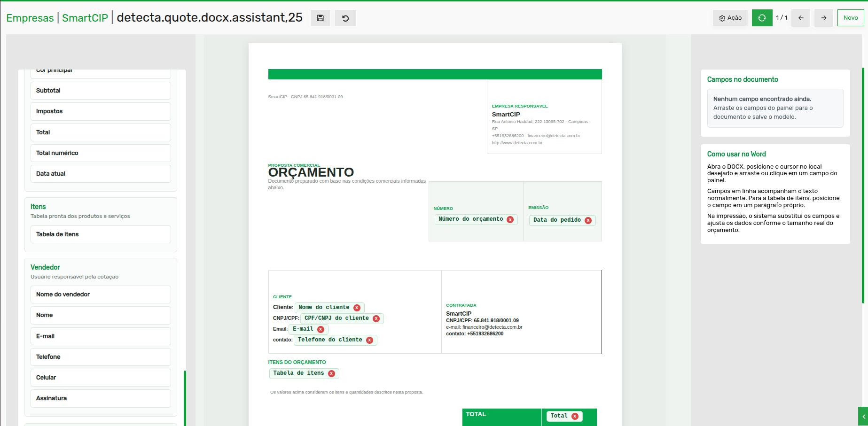Click the Campos no documento heading
The width and height of the screenshot is (868, 426).
tap(743, 79)
